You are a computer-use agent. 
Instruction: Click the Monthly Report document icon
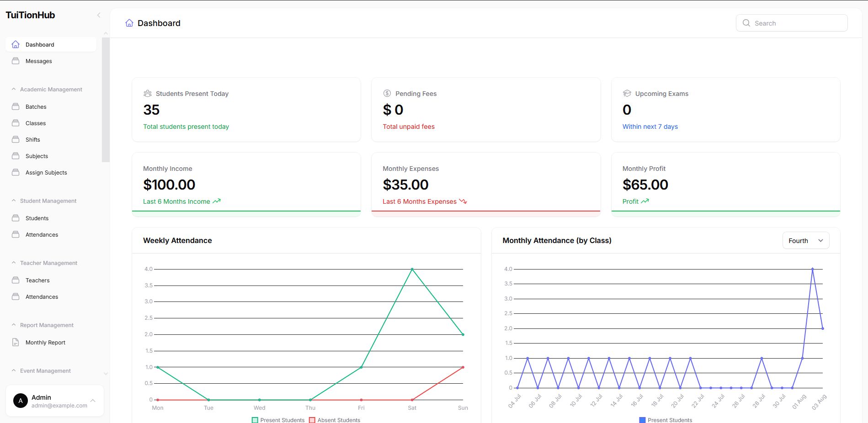pyautogui.click(x=16, y=342)
